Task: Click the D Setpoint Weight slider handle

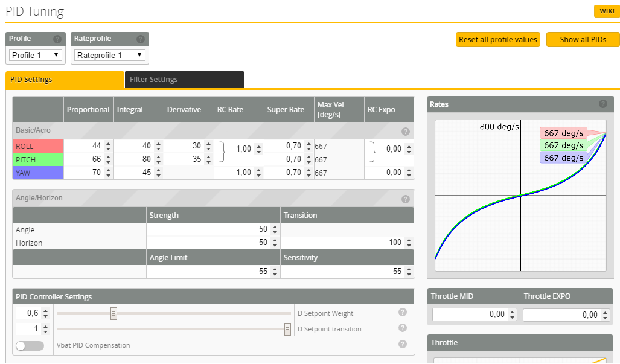Action: tap(113, 313)
